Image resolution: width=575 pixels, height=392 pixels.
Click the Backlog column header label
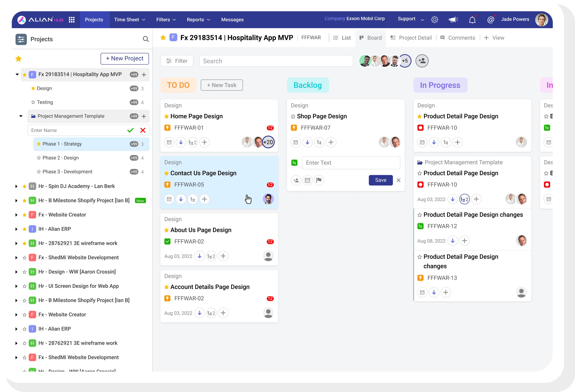click(308, 85)
